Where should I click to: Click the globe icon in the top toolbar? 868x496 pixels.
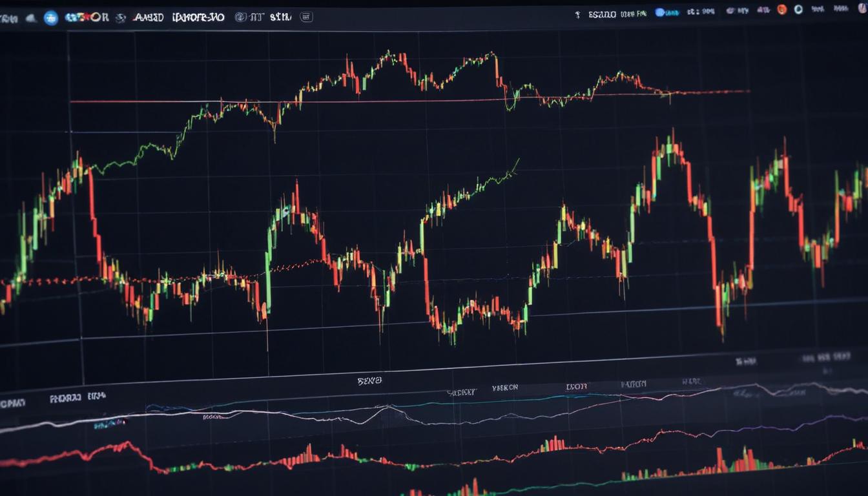click(119, 16)
